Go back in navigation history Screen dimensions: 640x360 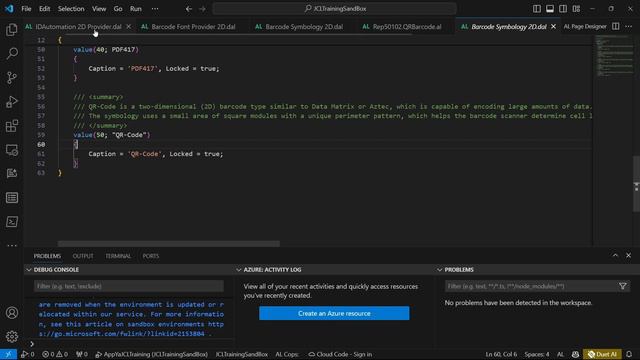tap(189, 9)
